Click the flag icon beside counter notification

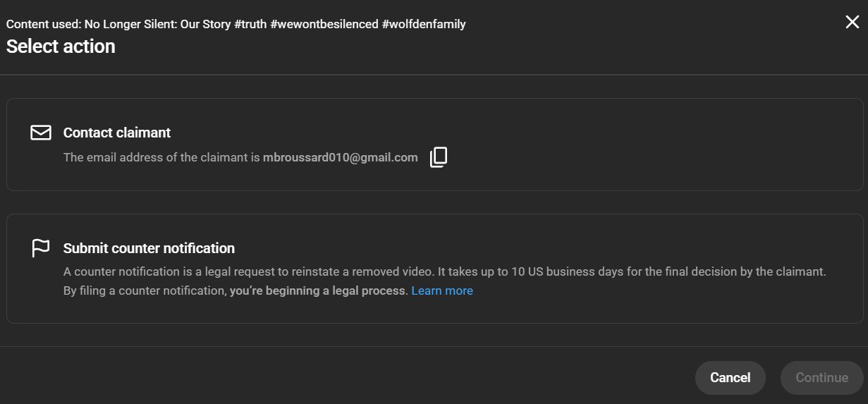tap(41, 248)
